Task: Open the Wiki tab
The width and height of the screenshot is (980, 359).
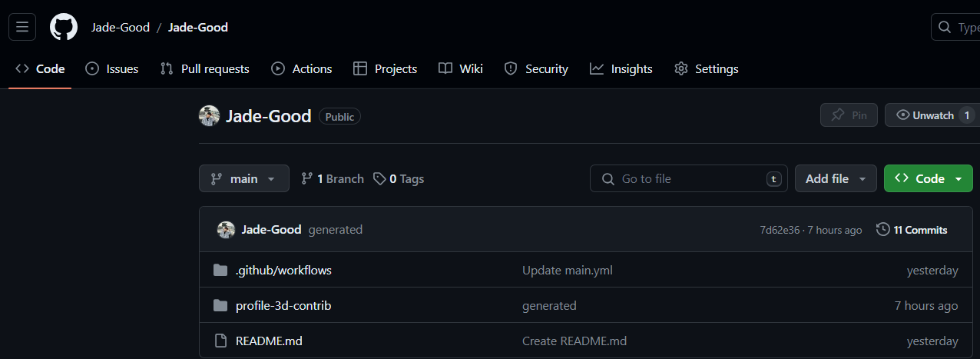Action: click(x=461, y=69)
